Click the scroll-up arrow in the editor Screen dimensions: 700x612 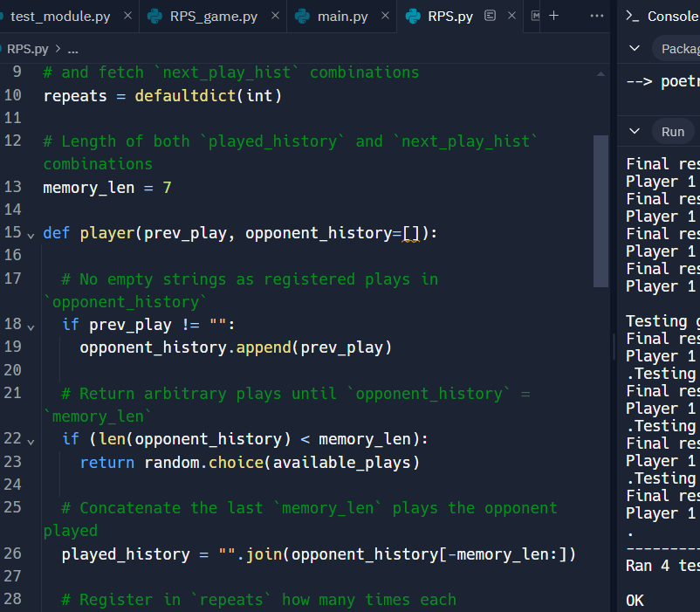coord(600,74)
